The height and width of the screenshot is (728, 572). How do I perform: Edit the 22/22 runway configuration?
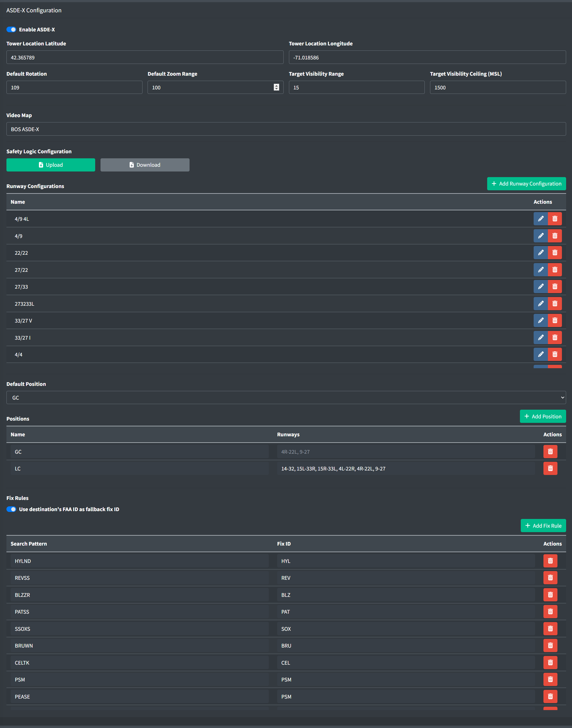pos(541,252)
